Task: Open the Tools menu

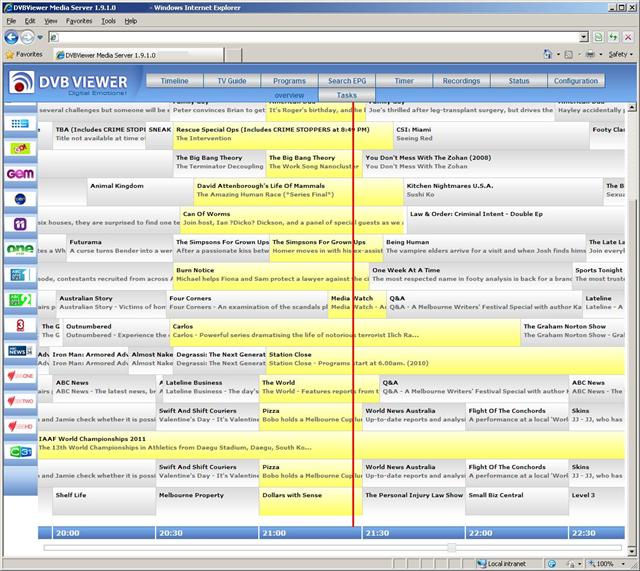Action: [109, 21]
